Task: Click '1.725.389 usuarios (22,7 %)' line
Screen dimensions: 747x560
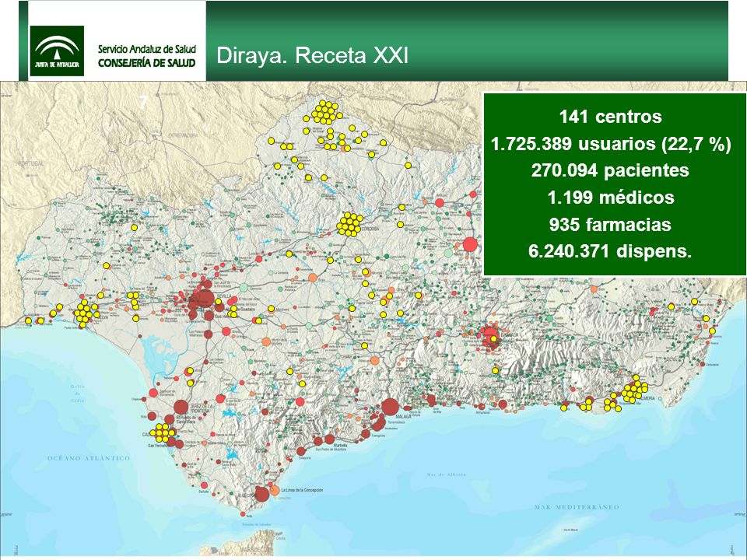Action: click(611, 143)
